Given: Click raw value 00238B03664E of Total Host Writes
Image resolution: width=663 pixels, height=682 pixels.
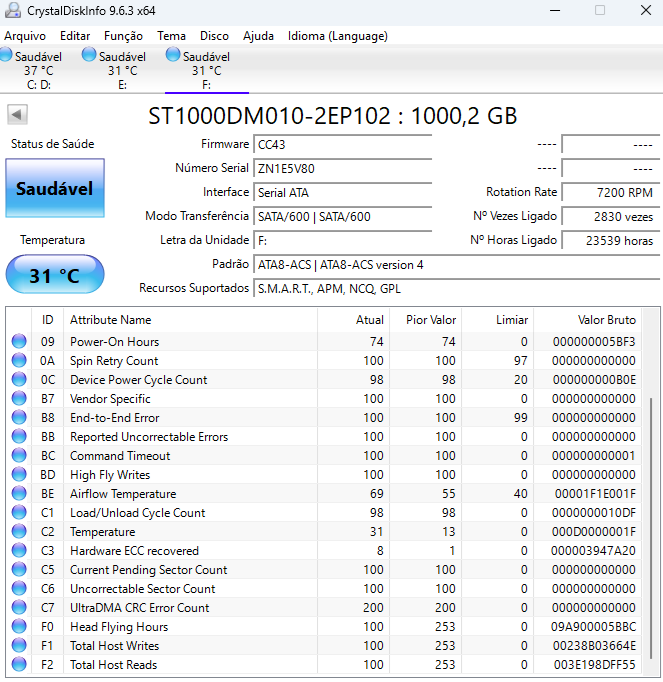Looking at the screenshot, I should pos(594,646).
